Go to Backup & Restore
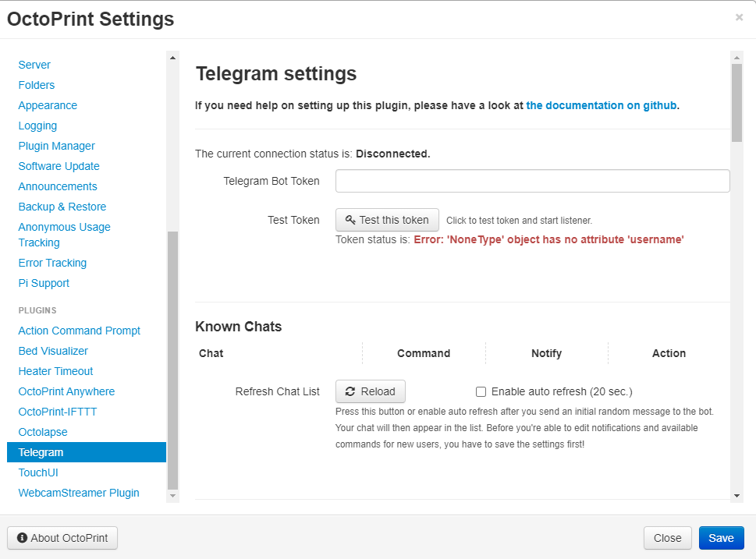 pyautogui.click(x=62, y=207)
